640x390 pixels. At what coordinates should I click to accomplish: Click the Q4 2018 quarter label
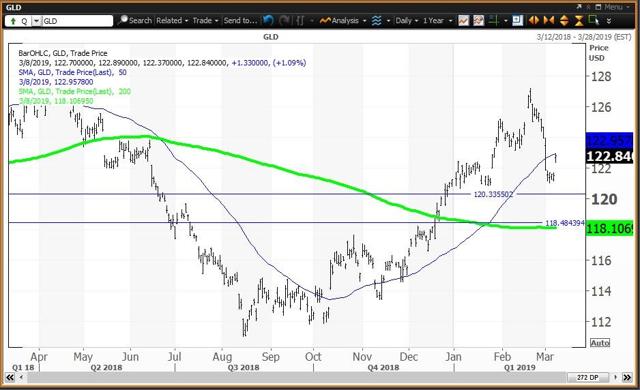tap(383, 368)
